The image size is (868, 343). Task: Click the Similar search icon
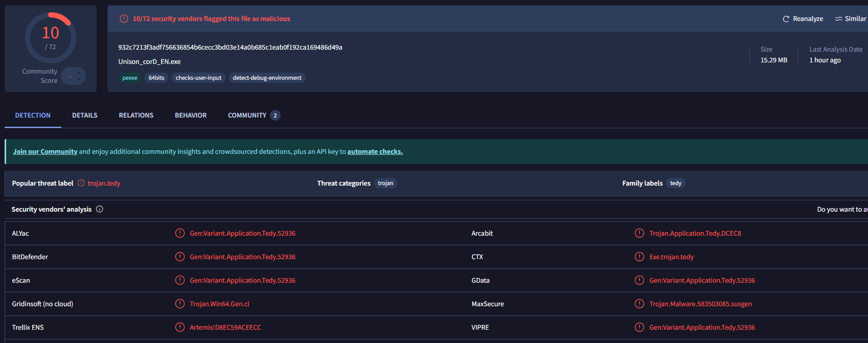click(x=838, y=19)
